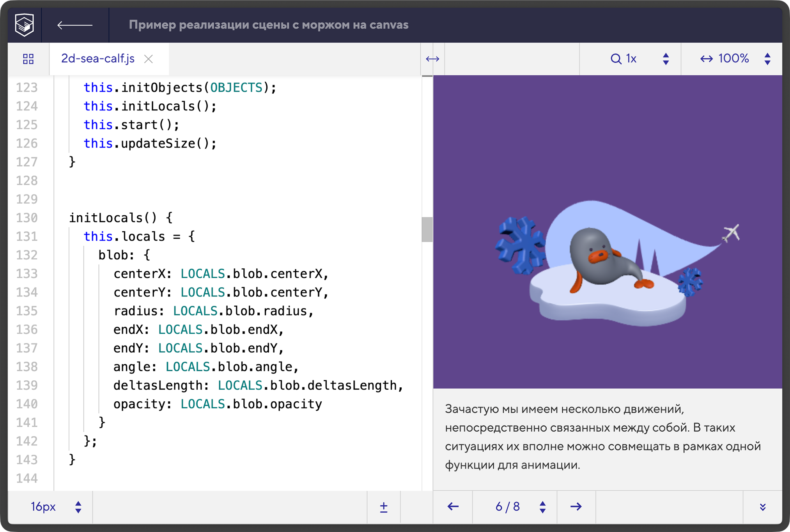Click the plus-minus diff toggle button
Screen dimensions: 790x532
click(384, 507)
